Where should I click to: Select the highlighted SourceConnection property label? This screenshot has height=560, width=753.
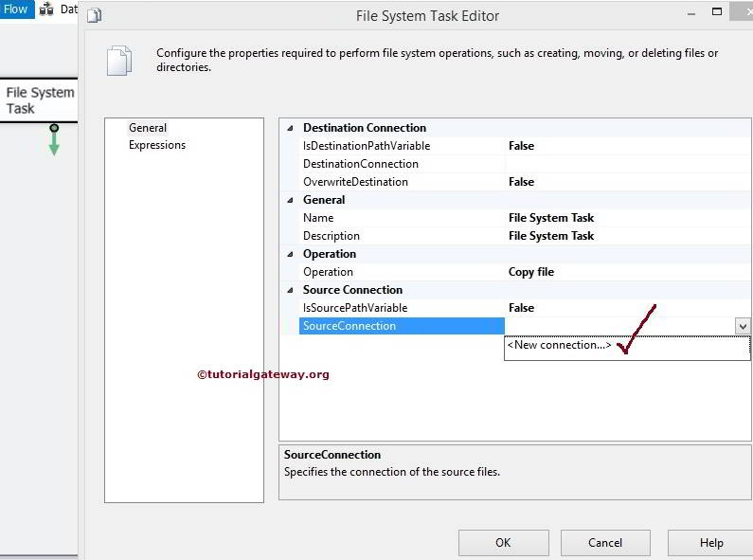[402, 326]
